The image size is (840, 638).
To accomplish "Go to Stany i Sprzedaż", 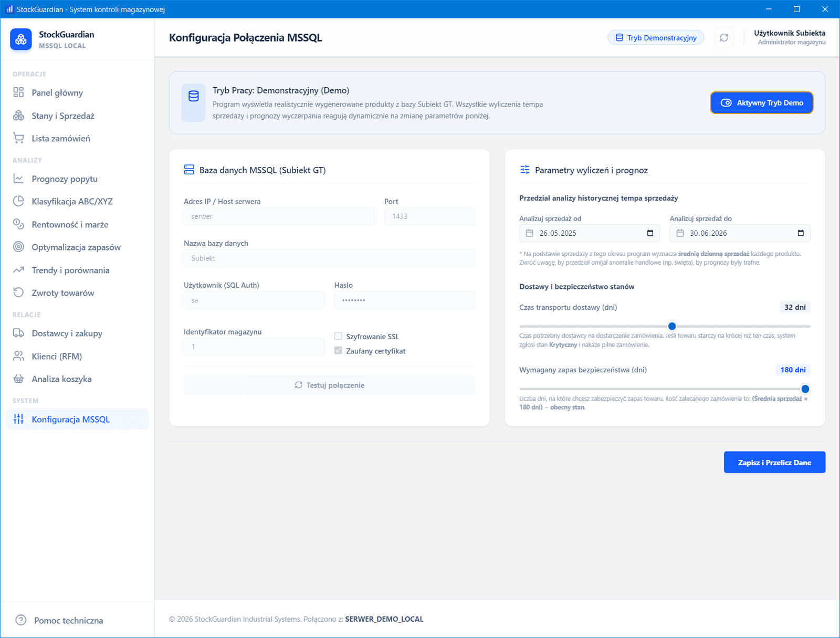I will click(x=77, y=116).
